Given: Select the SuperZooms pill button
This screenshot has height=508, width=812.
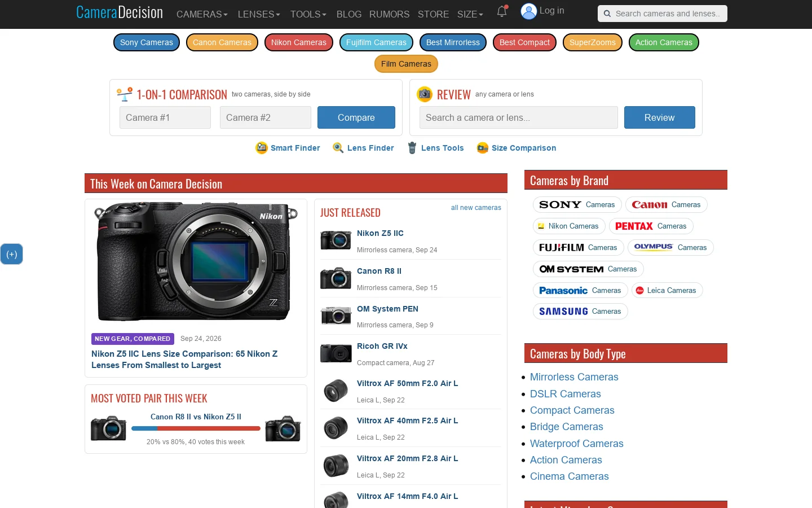Looking at the screenshot, I should point(593,42).
